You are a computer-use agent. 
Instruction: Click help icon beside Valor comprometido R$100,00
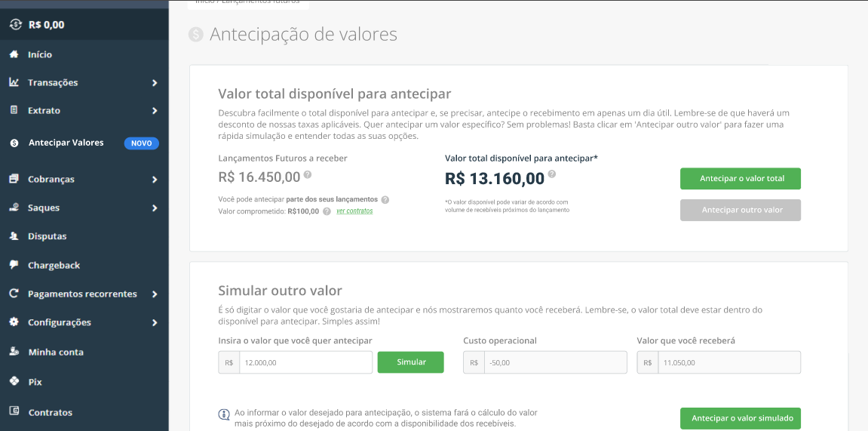pyautogui.click(x=327, y=211)
